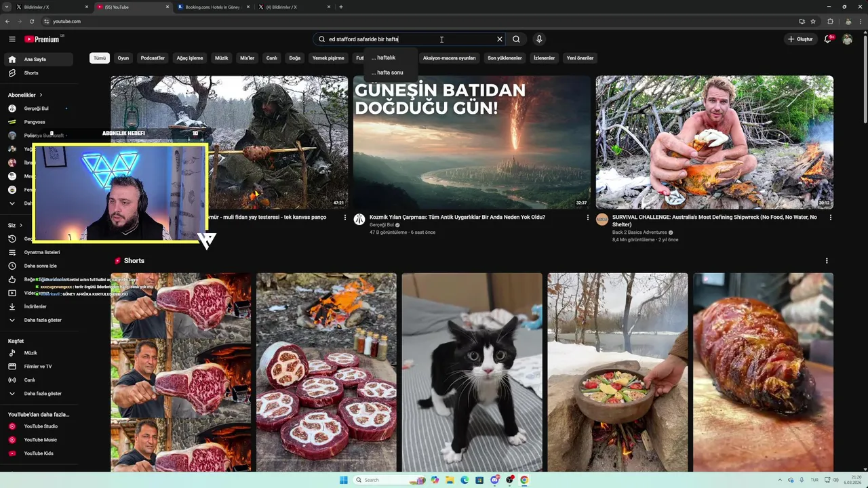Select the Mix'ler filter chip
The image size is (868, 488).
point(248,58)
